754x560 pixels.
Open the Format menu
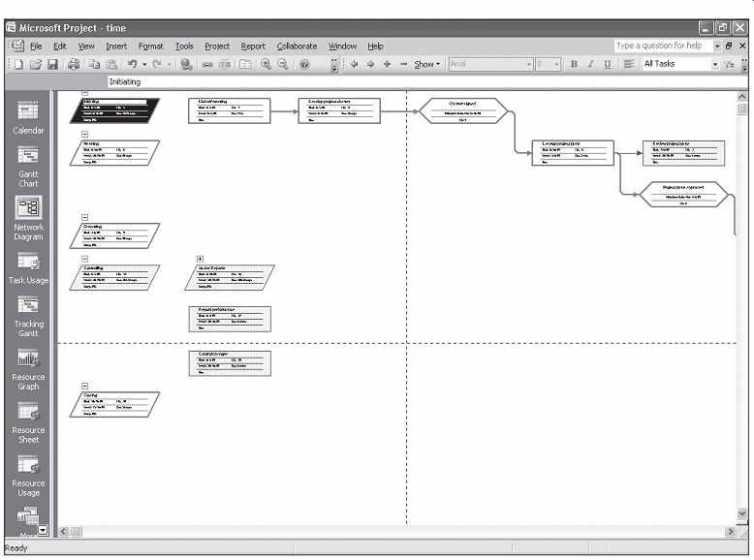150,47
